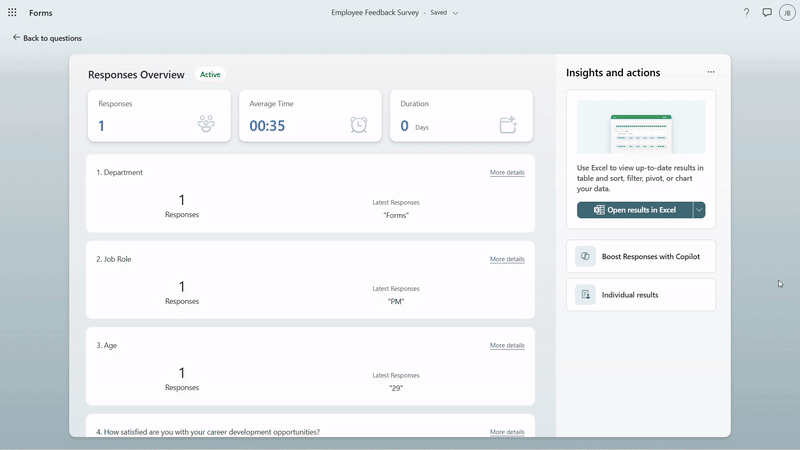Open the JB account avatar

point(787,13)
